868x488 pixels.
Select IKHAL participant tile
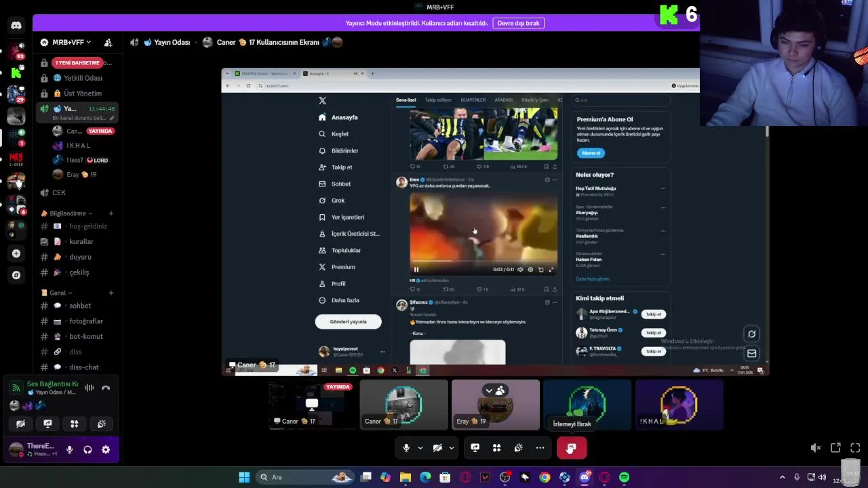pyautogui.click(x=679, y=405)
